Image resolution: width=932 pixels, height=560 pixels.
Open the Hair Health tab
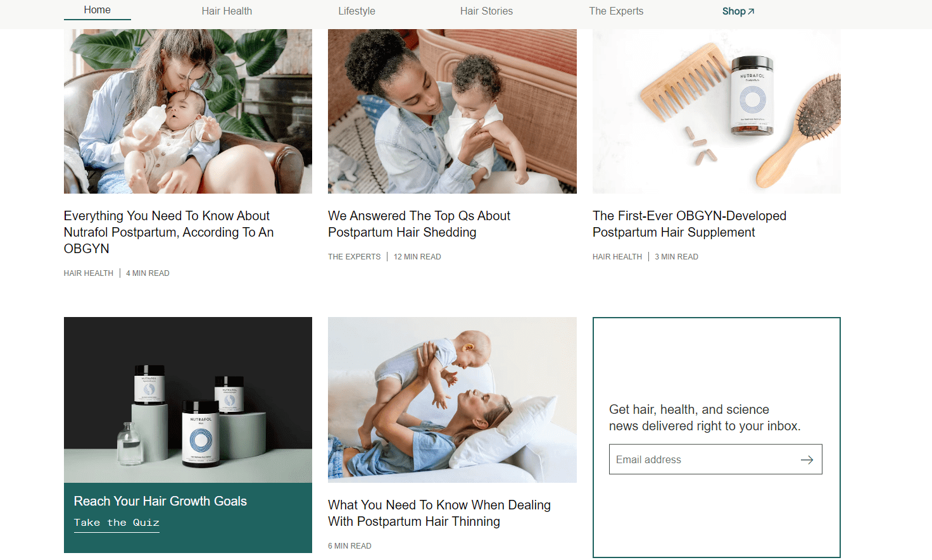227,11
